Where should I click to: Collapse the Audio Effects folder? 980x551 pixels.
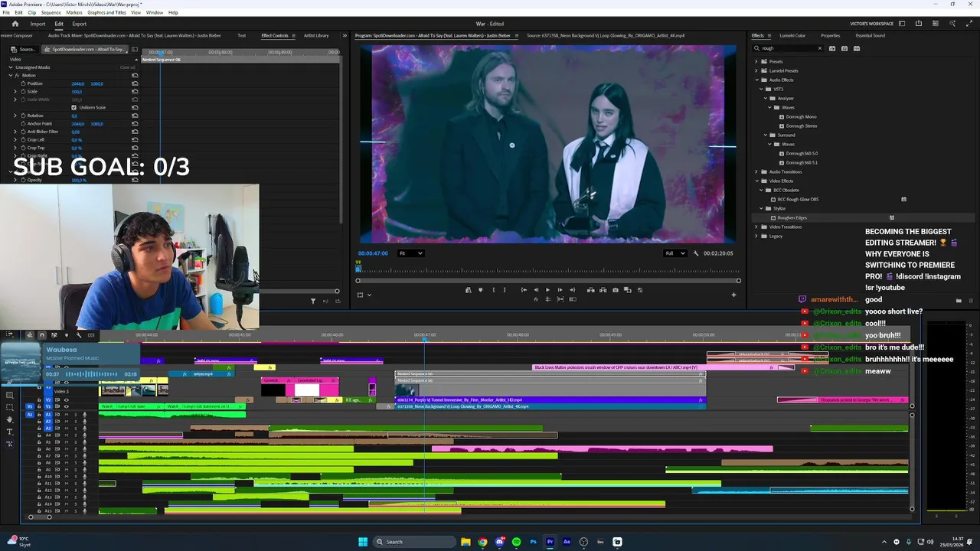coord(756,80)
